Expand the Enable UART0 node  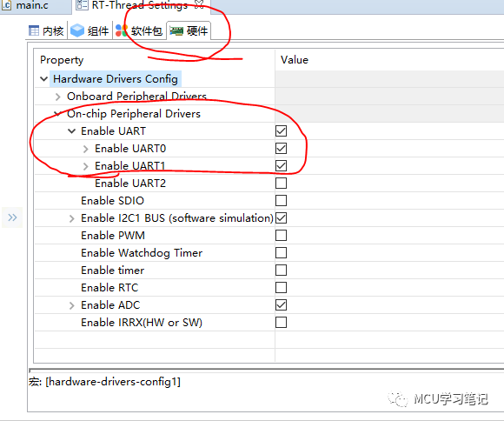point(85,149)
